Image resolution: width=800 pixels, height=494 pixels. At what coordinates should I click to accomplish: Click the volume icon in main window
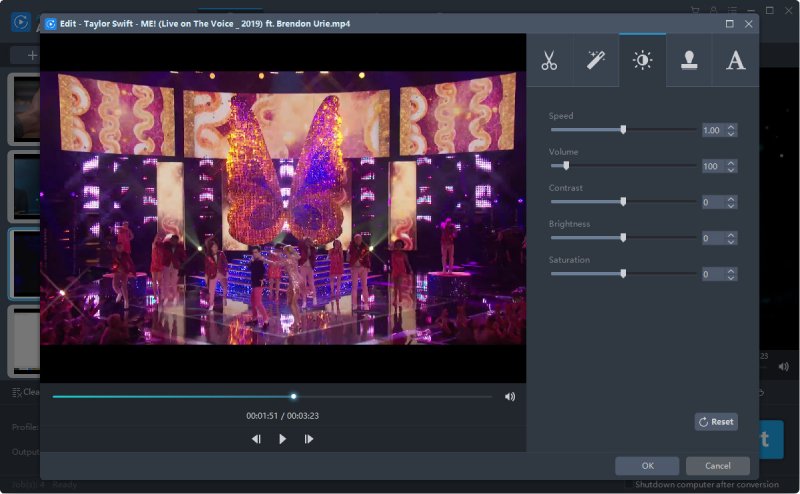784,366
